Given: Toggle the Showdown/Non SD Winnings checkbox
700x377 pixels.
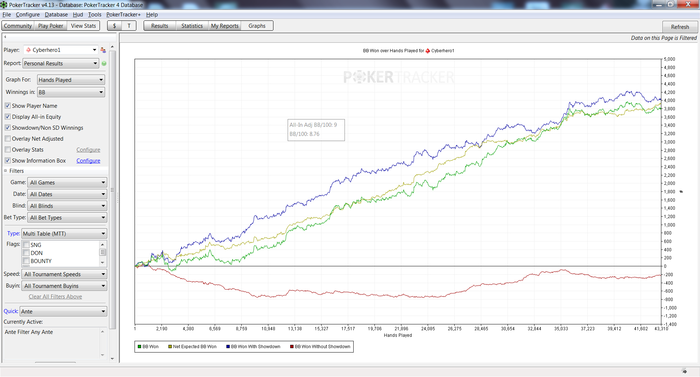Looking at the screenshot, I should 8,128.
